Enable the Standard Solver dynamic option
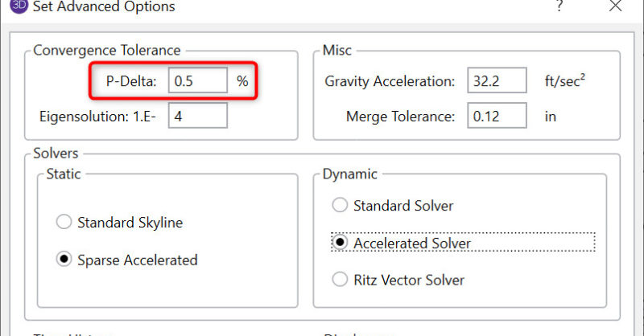This screenshot has height=336, width=644. 340,206
